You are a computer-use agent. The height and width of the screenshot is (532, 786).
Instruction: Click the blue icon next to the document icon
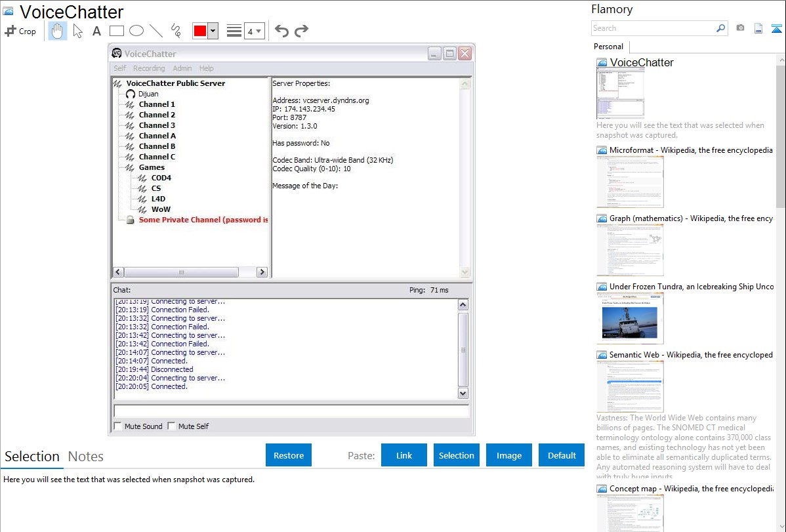[776, 28]
